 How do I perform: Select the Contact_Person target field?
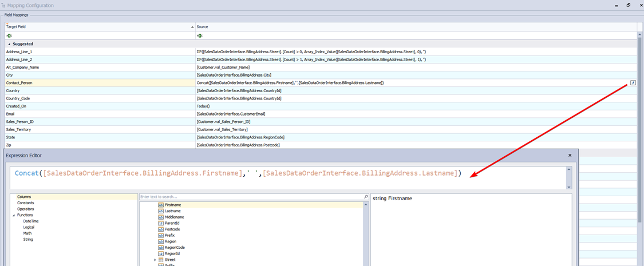(x=100, y=83)
